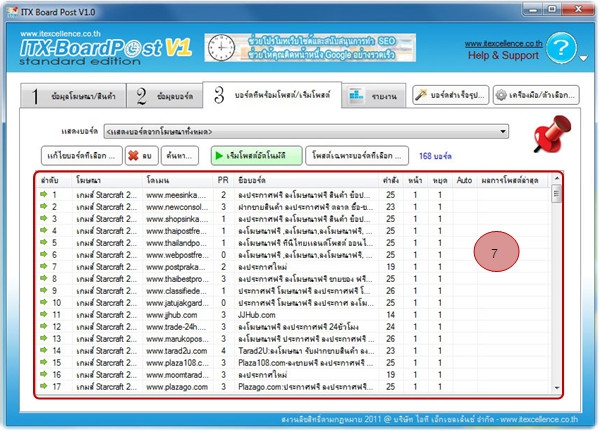Click the list vertical scrollbar thumb
This screenshot has width=601, height=431.
557,193
